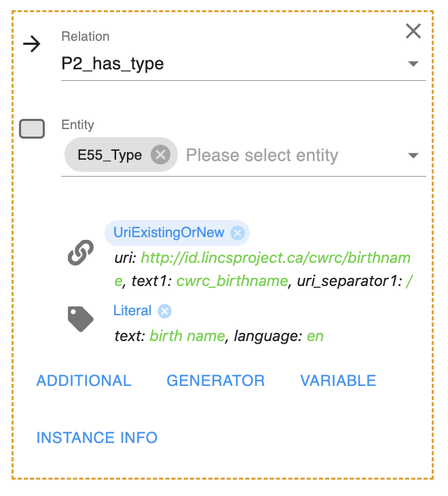
Task: Click the arrow icon beside Relation
Action: click(x=32, y=45)
